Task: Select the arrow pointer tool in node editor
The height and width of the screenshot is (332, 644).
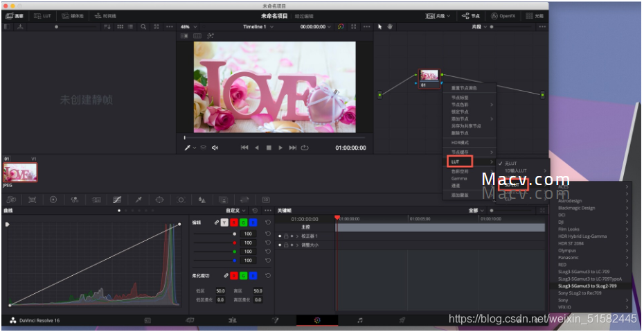Action: point(380,27)
